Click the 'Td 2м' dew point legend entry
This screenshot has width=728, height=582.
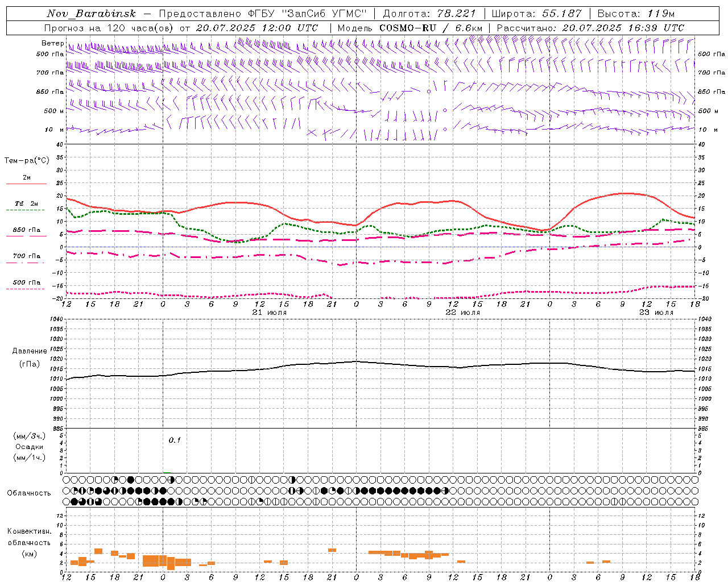[26, 203]
